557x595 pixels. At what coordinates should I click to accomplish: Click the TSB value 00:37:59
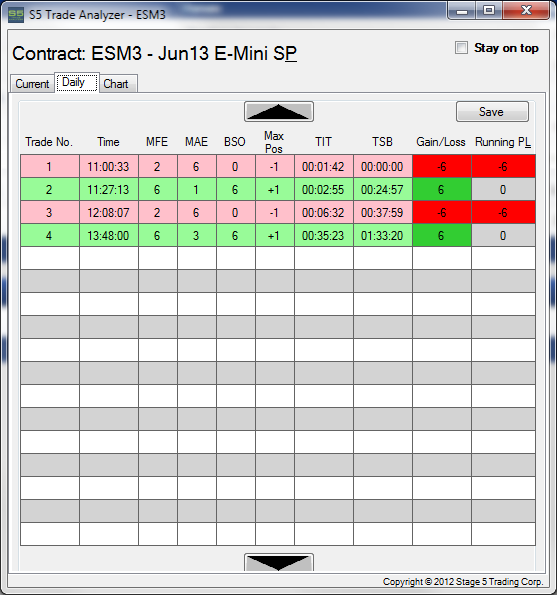tap(382, 212)
